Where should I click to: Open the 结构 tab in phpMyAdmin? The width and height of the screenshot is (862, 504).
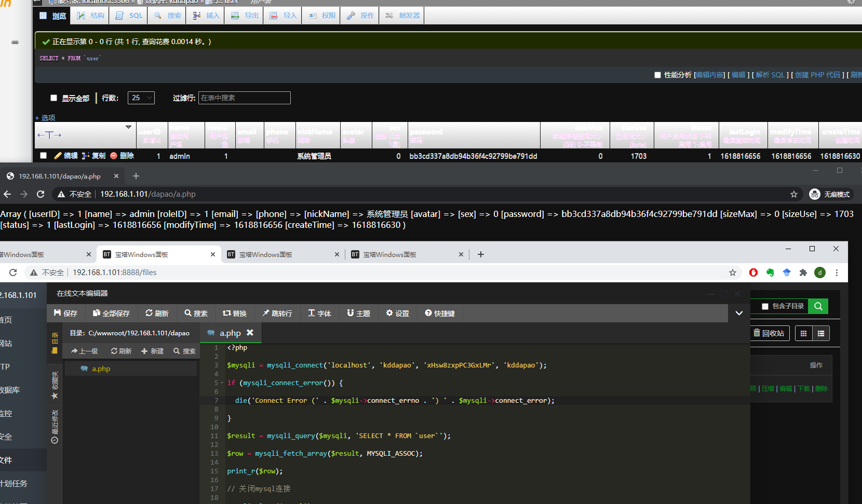click(90, 16)
